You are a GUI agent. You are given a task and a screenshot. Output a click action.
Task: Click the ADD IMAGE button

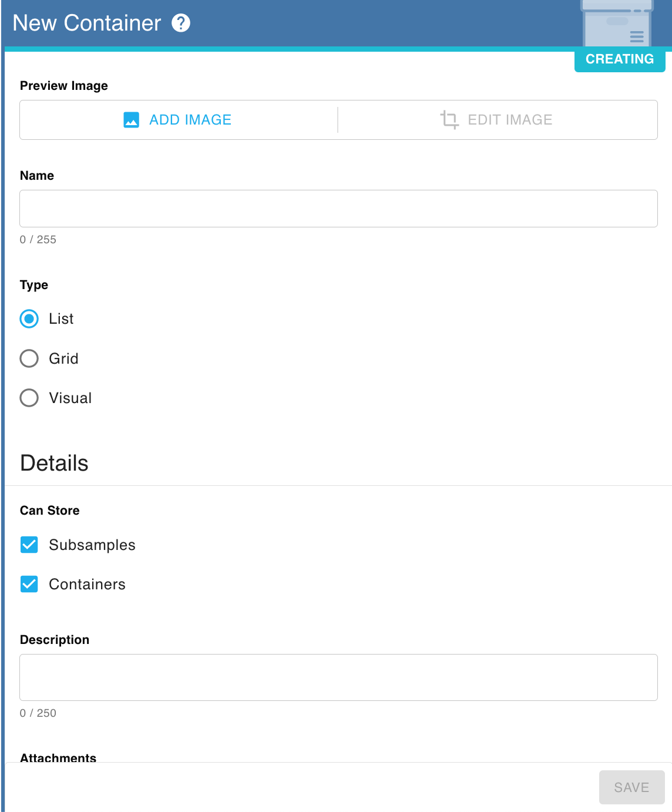[x=179, y=120]
